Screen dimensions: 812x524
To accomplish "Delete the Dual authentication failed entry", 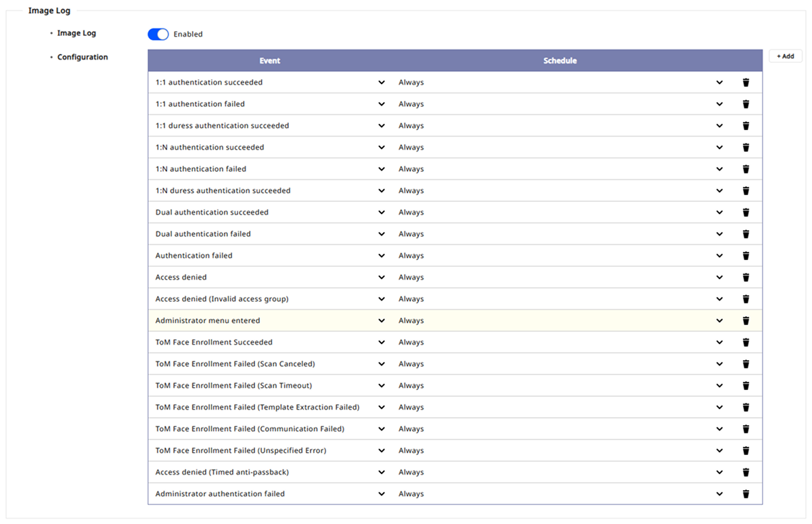I will (746, 234).
